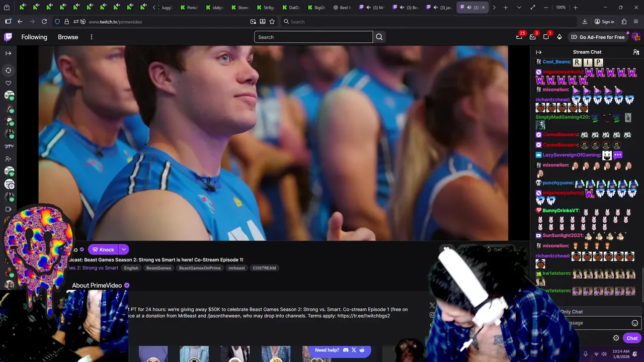Click the purple Chat send button

click(631, 338)
